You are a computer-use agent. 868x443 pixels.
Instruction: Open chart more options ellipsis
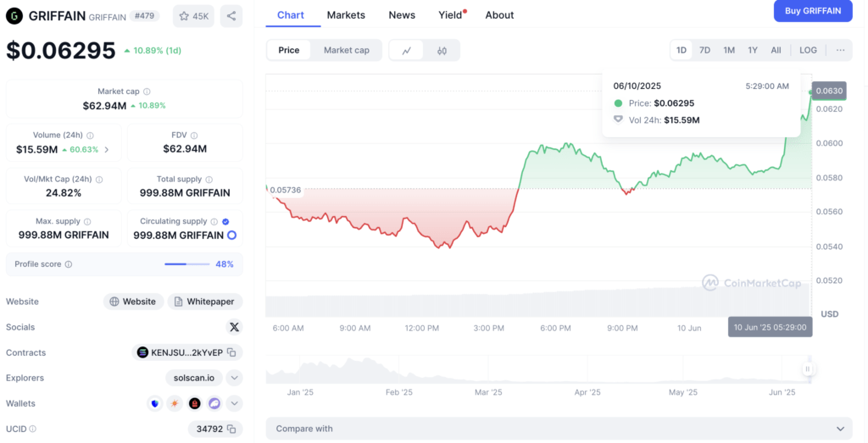pyautogui.click(x=840, y=50)
